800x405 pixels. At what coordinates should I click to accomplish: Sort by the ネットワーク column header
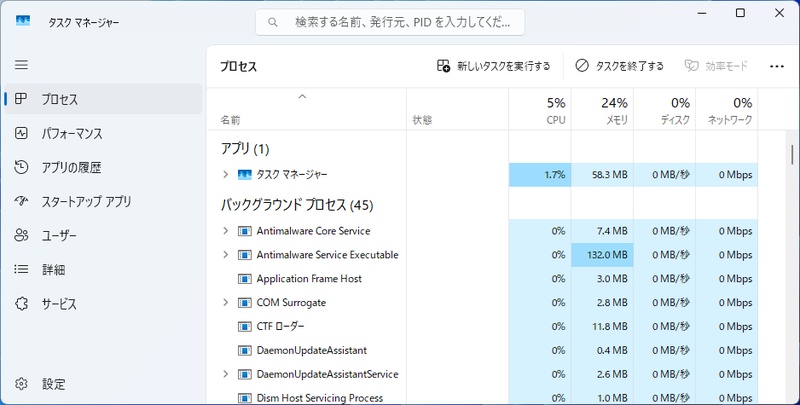click(x=727, y=109)
